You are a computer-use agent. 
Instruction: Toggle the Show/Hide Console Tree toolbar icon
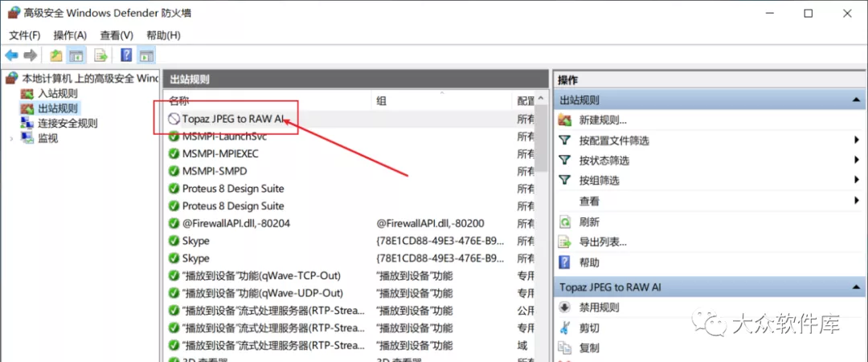coord(76,55)
